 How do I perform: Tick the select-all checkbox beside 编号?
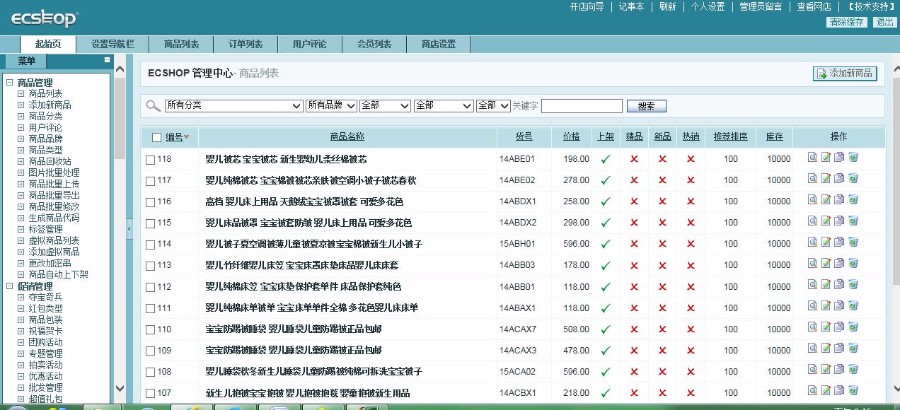click(157, 137)
